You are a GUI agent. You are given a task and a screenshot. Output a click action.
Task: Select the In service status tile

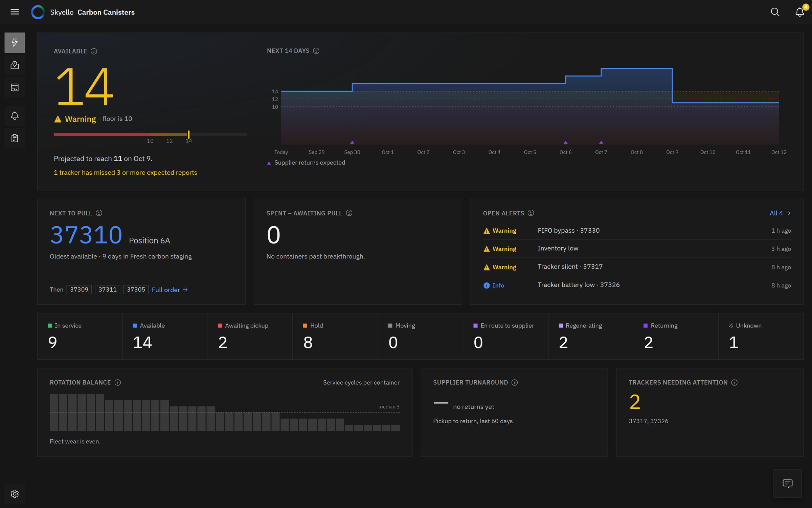tap(80, 336)
